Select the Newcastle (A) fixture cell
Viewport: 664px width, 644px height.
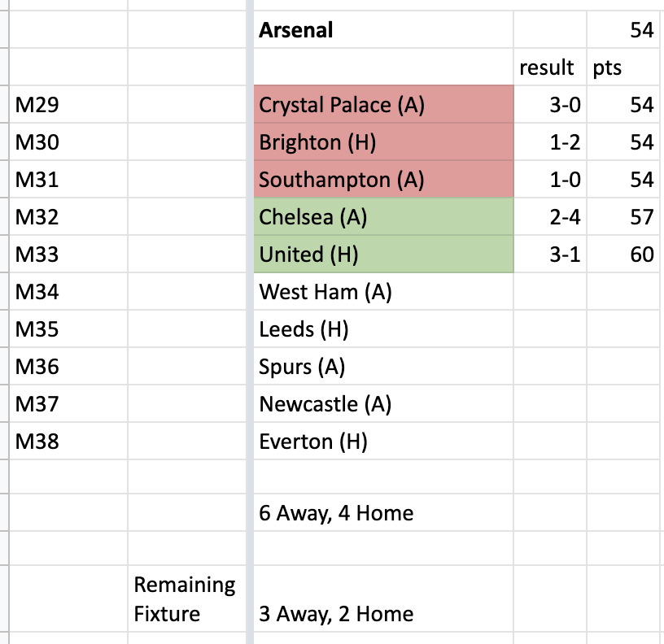383,403
